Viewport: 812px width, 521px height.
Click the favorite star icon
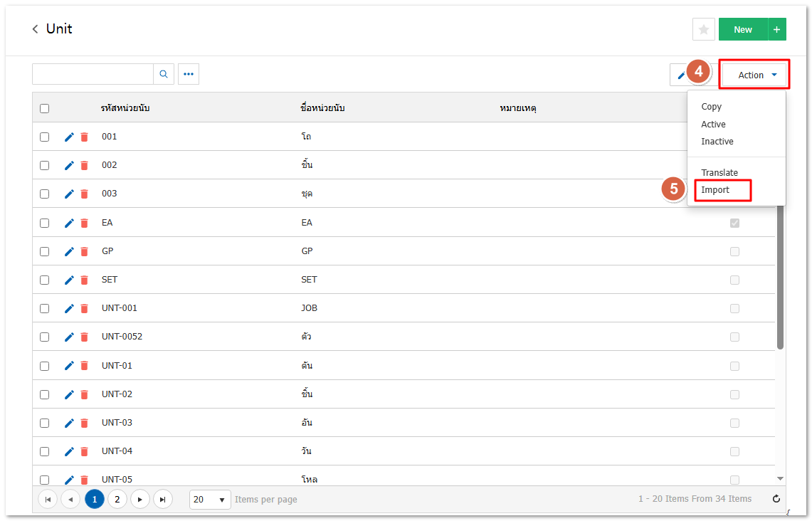[704, 29]
